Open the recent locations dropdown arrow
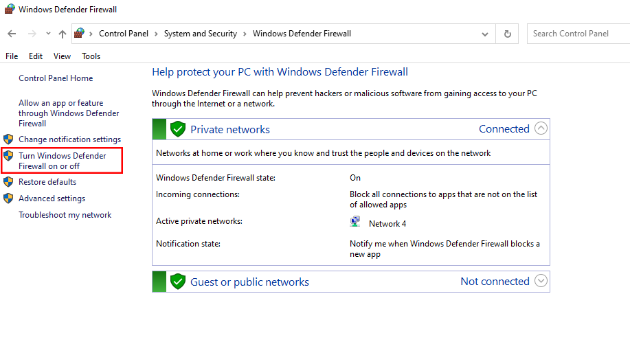 click(48, 34)
